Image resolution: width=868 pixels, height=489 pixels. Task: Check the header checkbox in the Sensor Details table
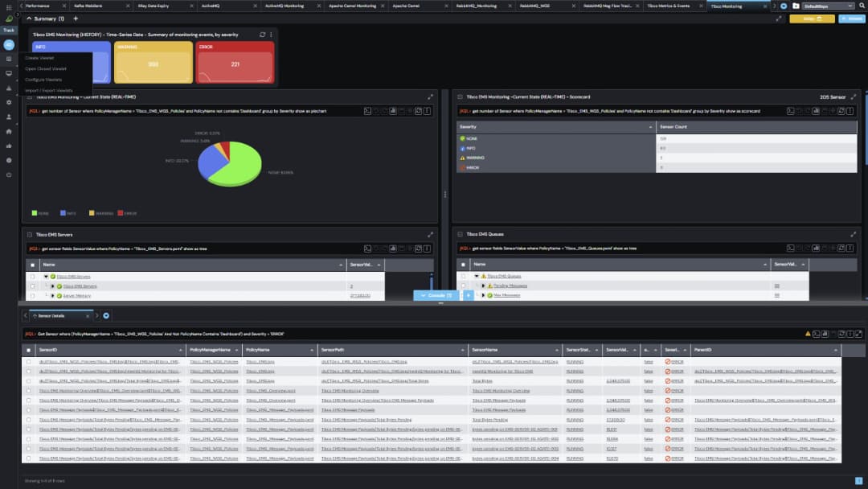(30, 350)
